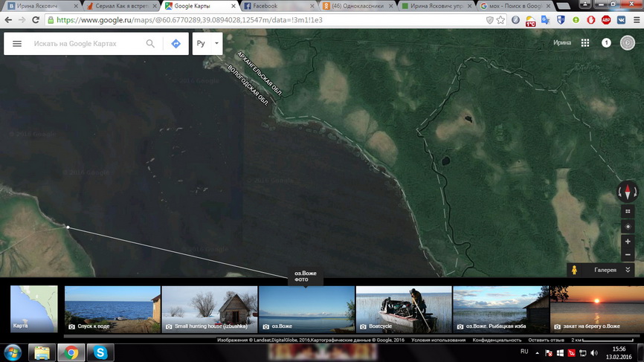Click the my location target button
The width and height of the screenshot is (644, 362).
[x=628, y=227]
